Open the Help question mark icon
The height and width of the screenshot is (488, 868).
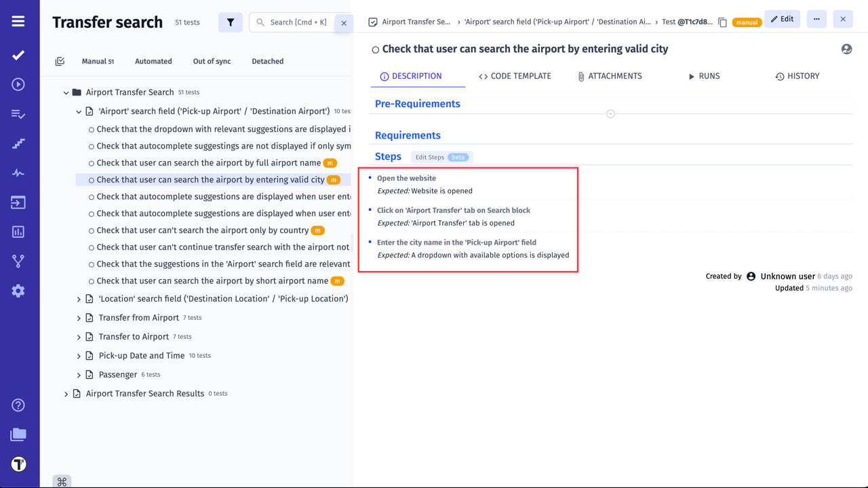[18, 405]
